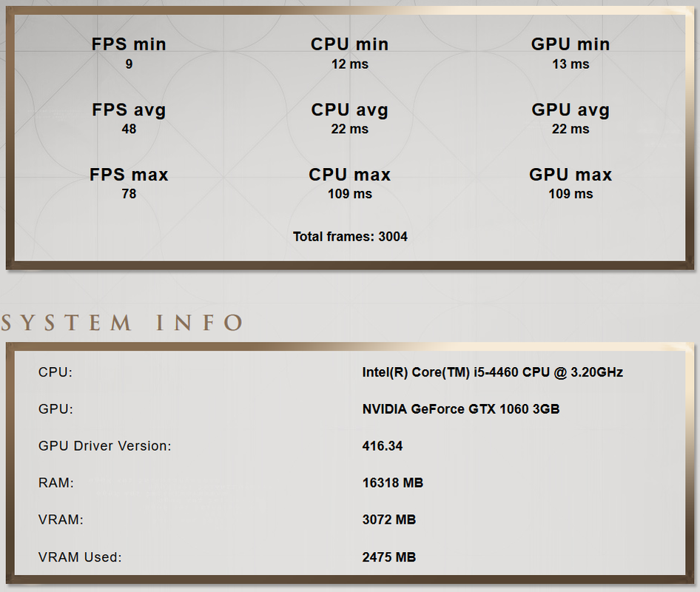This screenshot has width=700, height=592.
Task: Click the Total frames: 3004 text
Action: 350,237
